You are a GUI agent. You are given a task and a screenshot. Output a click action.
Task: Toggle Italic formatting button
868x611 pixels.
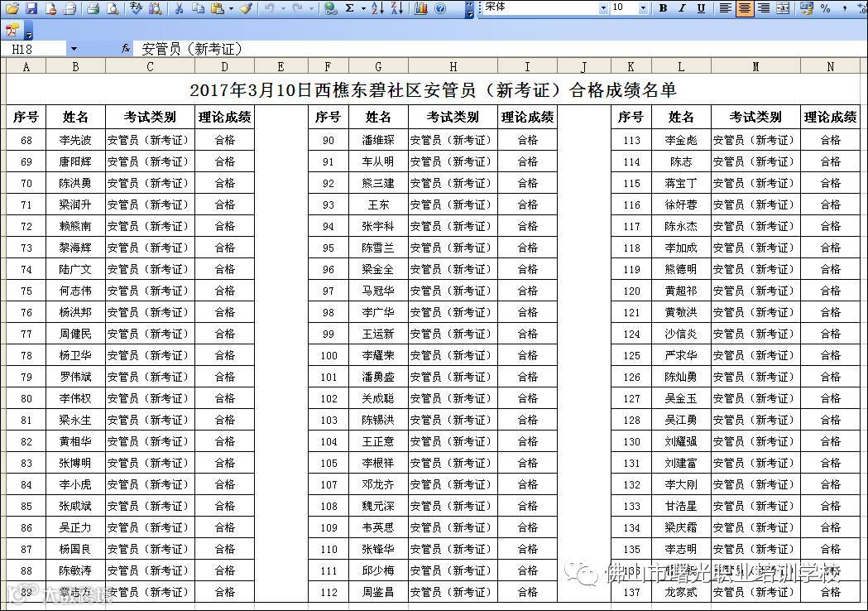click(x=682, y=7)
